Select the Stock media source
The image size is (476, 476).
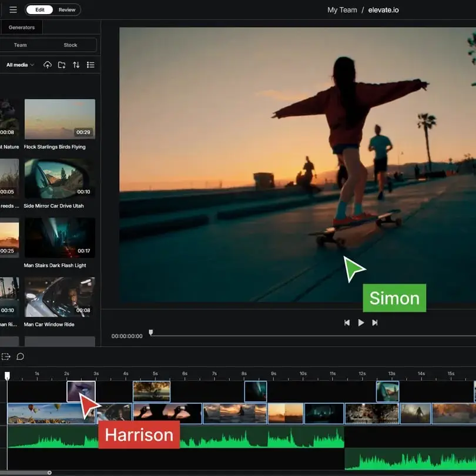[x=71, y=45]
